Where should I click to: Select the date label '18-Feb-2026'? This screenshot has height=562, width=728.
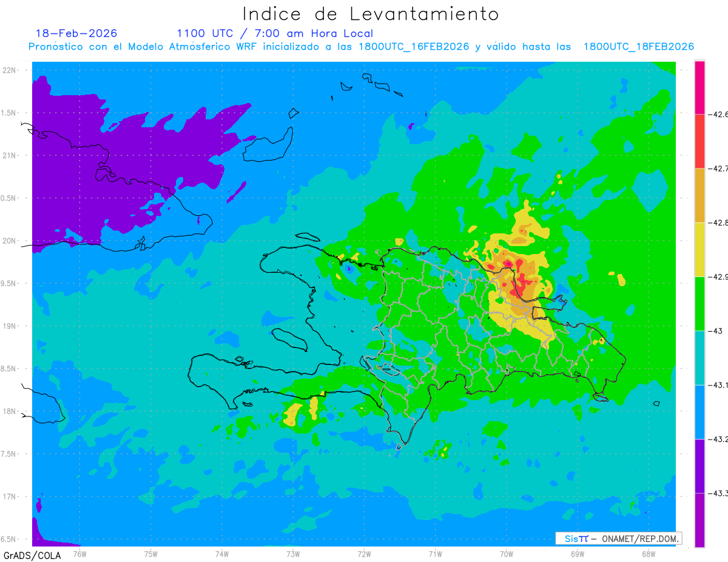point(76,33)
